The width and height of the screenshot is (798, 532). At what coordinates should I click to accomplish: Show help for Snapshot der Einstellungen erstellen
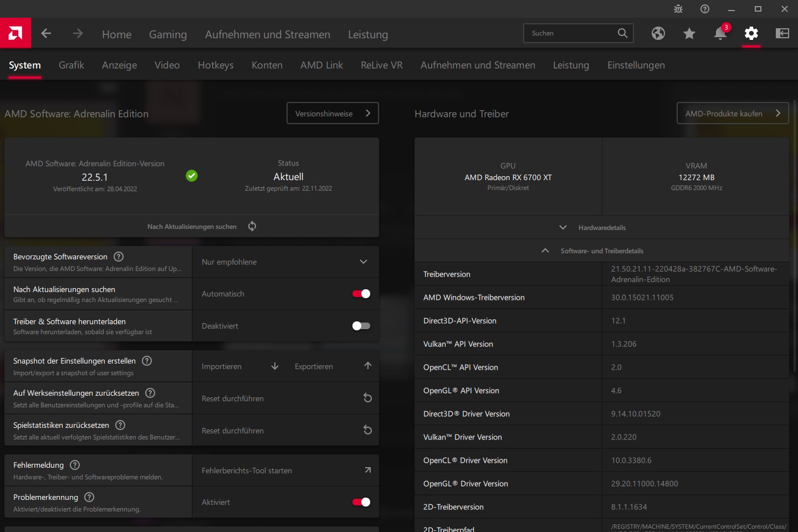pos(147,361)
